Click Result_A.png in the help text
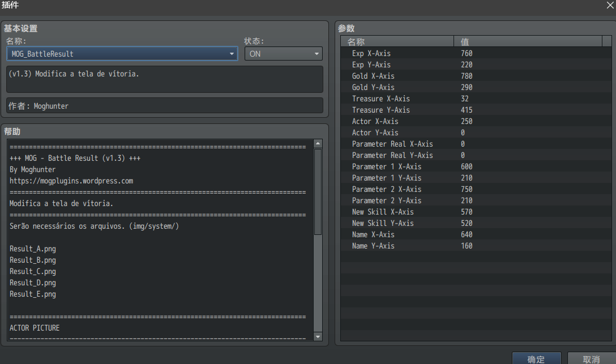This screenshot has width=616, height=364. [33, 249]
